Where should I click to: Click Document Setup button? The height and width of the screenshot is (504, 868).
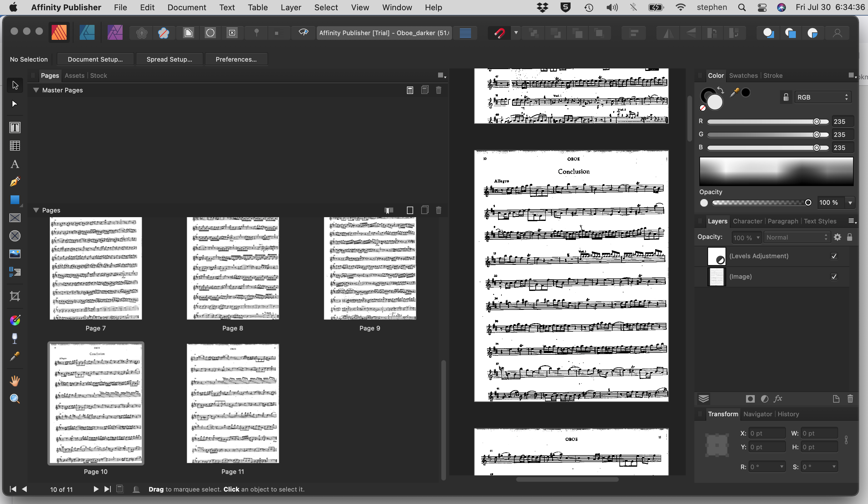click(95, 59)
